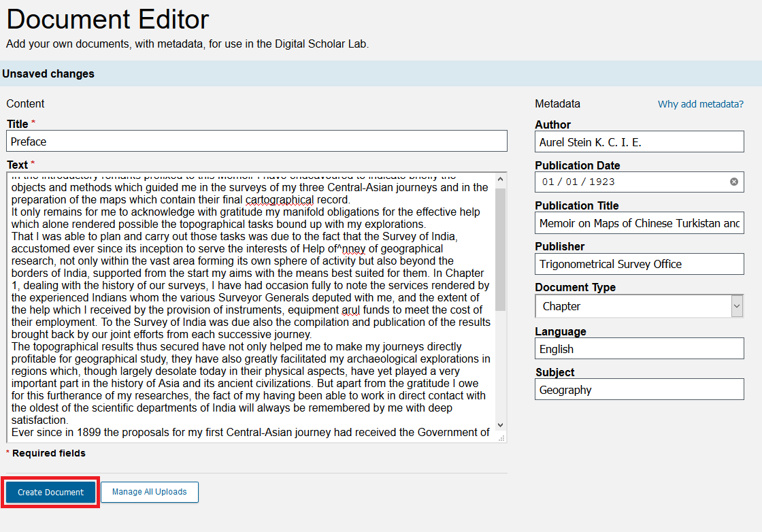
Task: Click inside the document Text area
Action: coord(252,306)
